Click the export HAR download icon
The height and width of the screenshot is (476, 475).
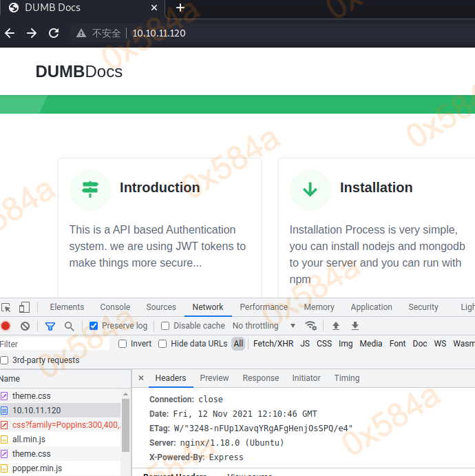[355, 326]
